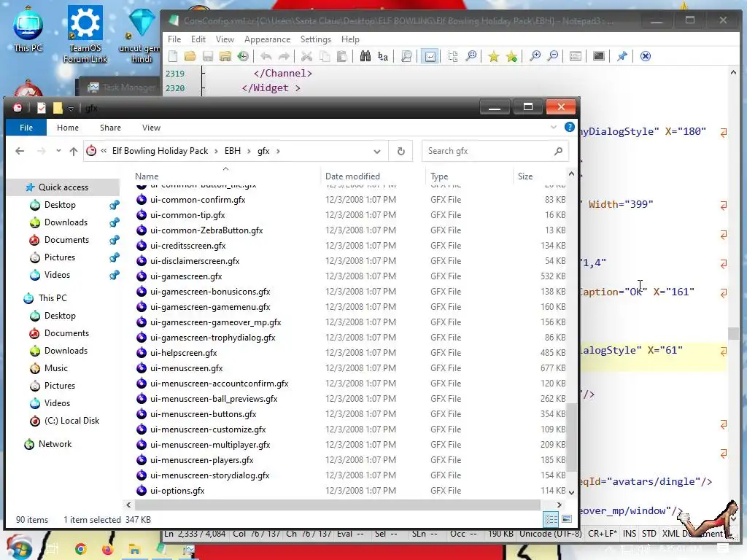Open Notepad3 Appearance menu
The height and width of the screenshot is (560, 747).
[x=267, y=39]
